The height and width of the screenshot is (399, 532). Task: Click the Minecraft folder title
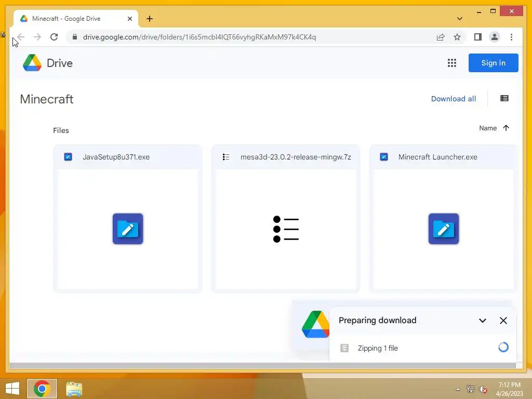pos(47,99)
